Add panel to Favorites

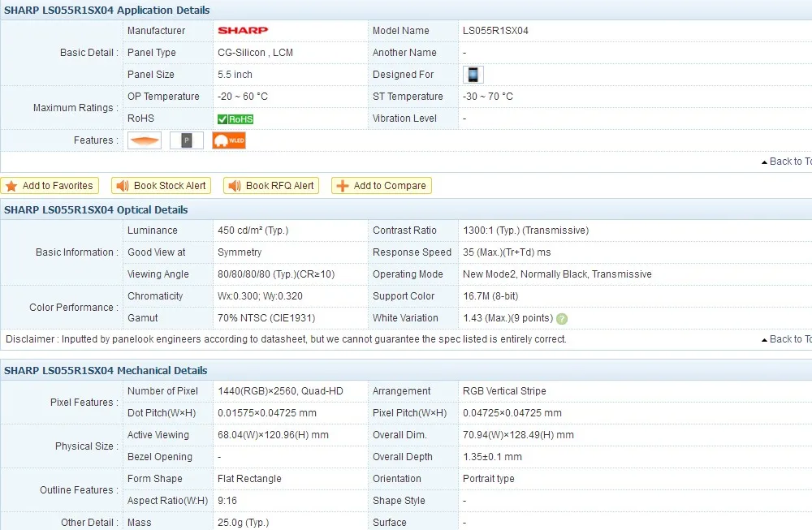pos(50,186)
